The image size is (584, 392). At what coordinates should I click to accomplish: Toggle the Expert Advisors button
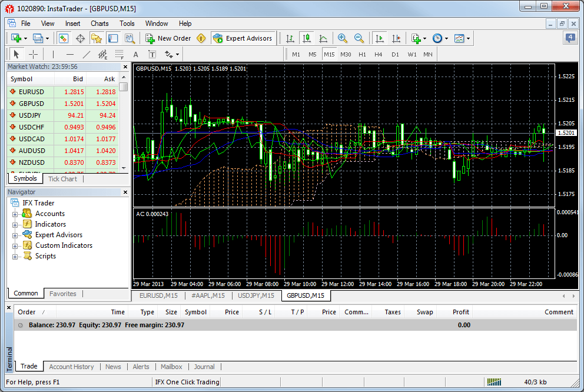pos(243,38)
